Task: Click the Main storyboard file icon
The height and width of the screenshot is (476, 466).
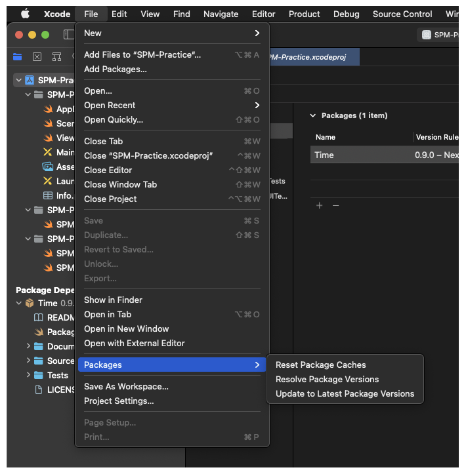Action: 48,152
